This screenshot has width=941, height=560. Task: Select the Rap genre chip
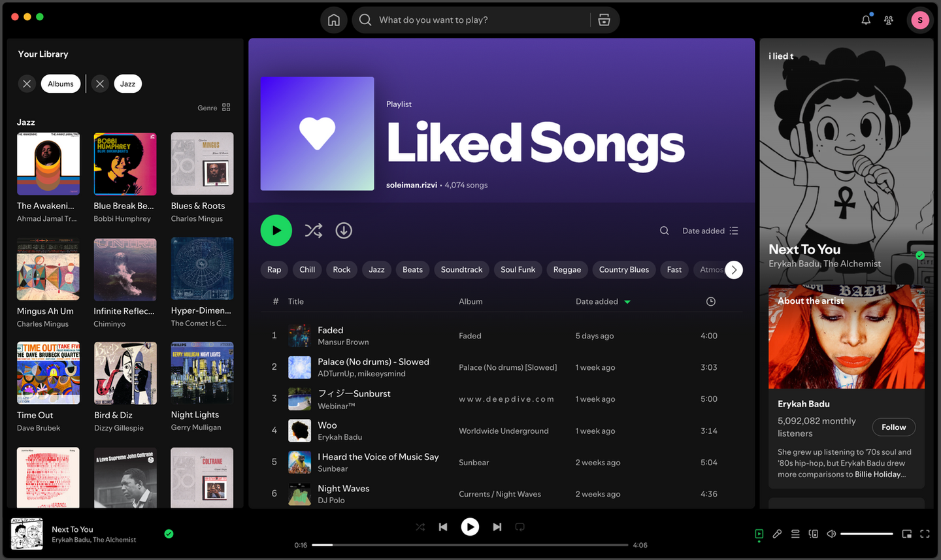[x=274, y=269]
